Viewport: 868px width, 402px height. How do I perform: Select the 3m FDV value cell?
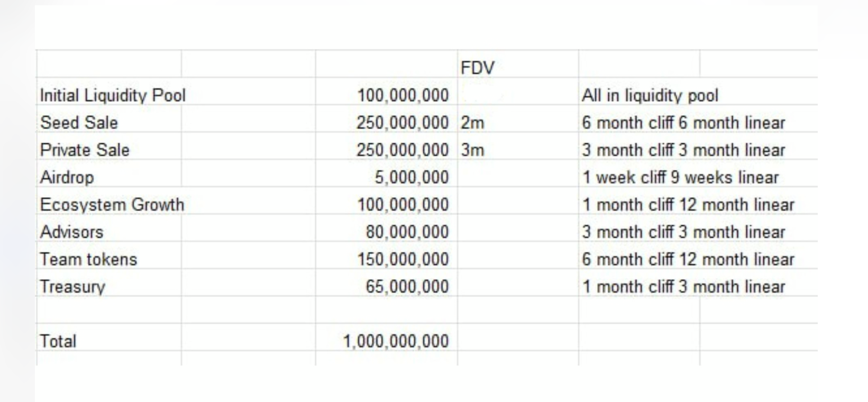pos(472,150)
